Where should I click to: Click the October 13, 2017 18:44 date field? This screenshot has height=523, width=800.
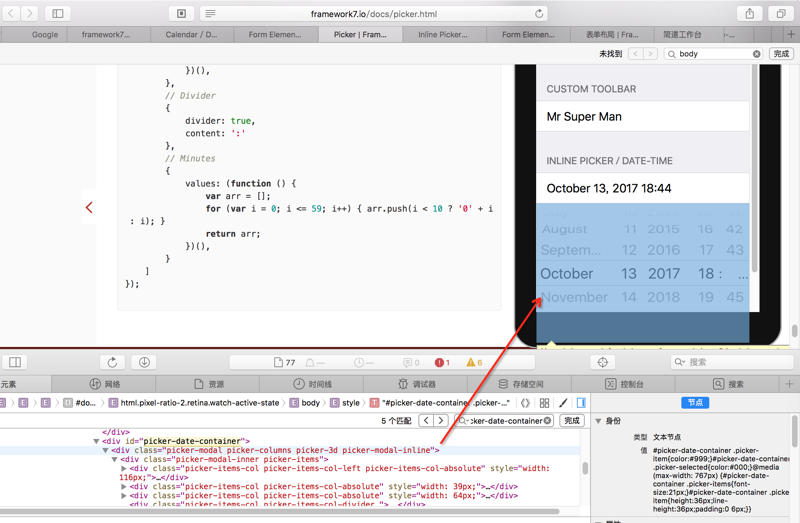pyautogui.click(x=642, y=188)
